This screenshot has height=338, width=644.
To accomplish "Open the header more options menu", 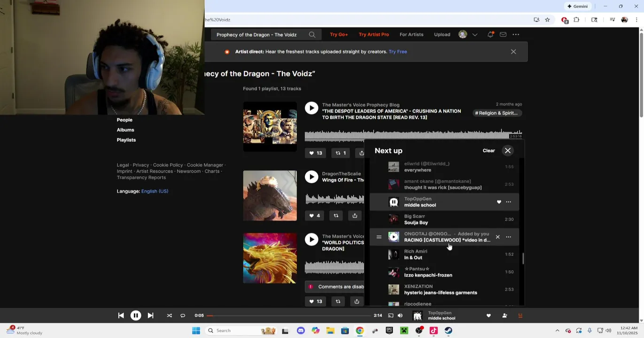I will 516,34.
